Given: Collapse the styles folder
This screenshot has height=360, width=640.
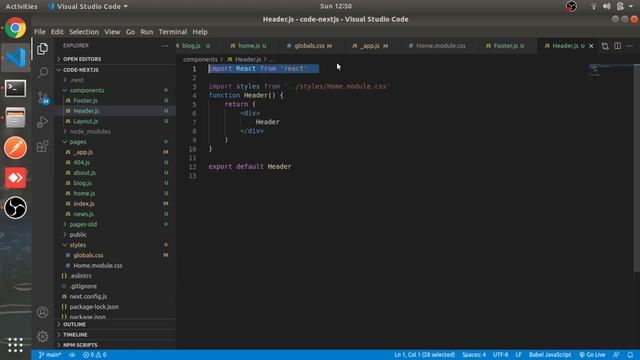Looking at the screenshot, I should (116, 245).
